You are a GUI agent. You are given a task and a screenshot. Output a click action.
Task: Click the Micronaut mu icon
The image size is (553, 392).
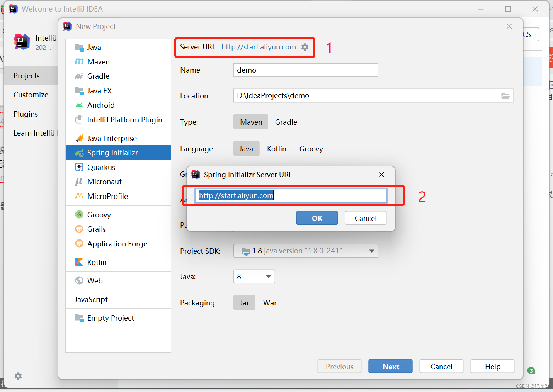tap(79, 182)
